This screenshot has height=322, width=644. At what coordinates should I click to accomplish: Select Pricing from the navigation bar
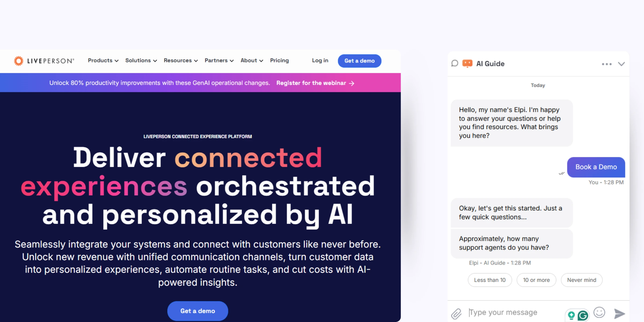point(280,61)
